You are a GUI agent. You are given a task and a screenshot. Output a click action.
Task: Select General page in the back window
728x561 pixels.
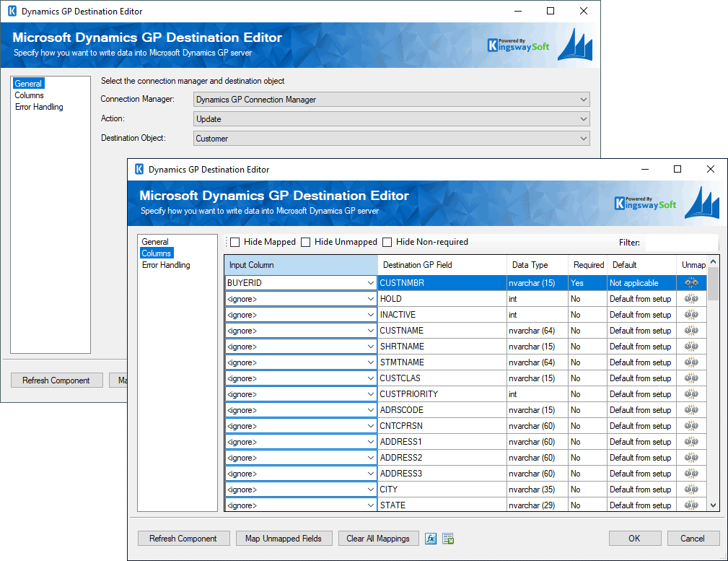tap(28, 84)
